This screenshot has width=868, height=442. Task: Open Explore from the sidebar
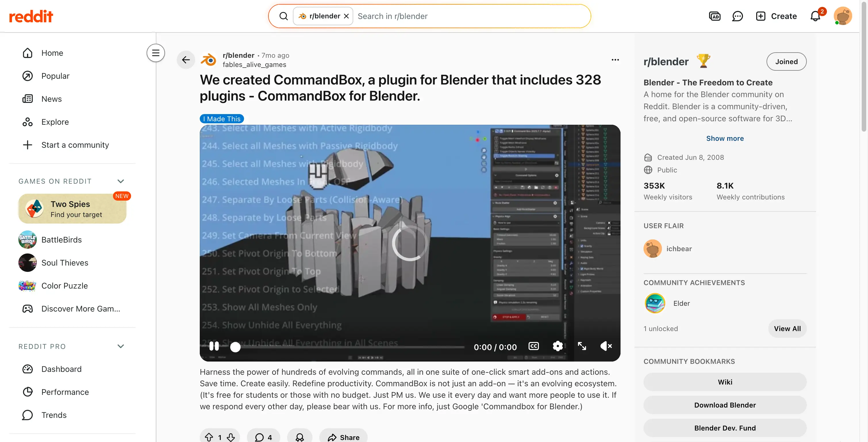[55, 122]
